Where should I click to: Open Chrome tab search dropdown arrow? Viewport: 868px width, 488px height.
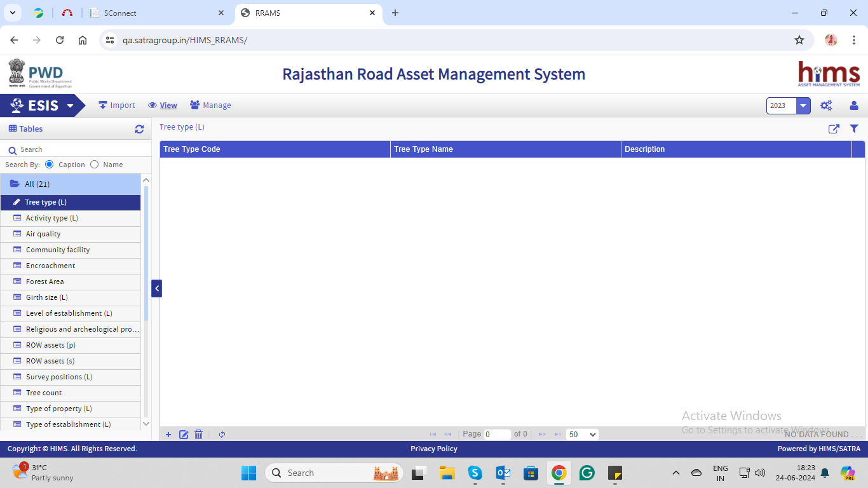[x=12, y=13]
